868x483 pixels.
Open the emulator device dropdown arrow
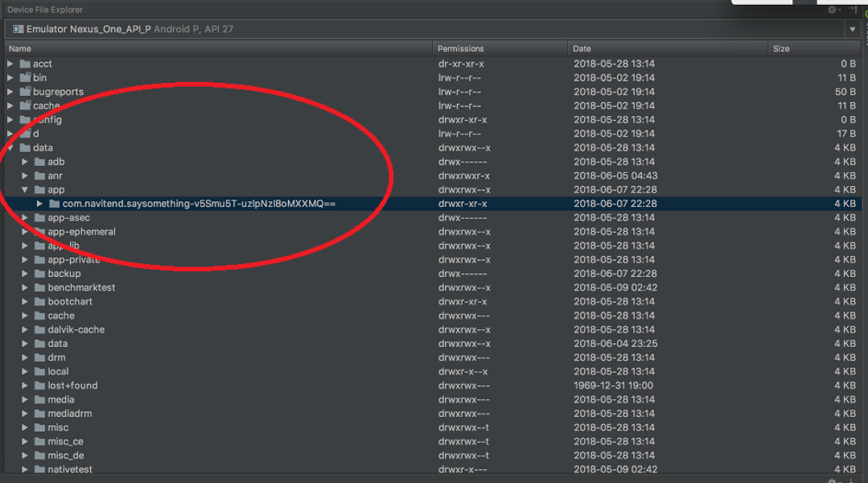pos(852,30)
